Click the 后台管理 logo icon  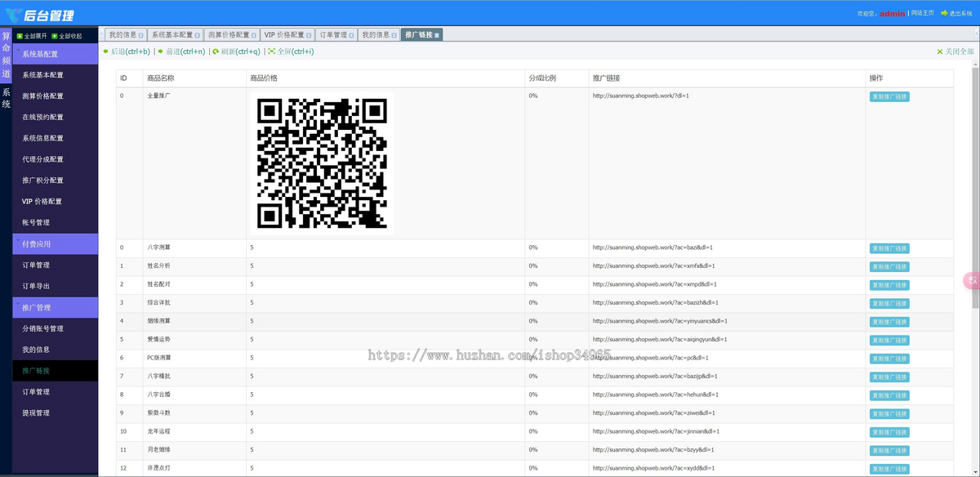12,14
